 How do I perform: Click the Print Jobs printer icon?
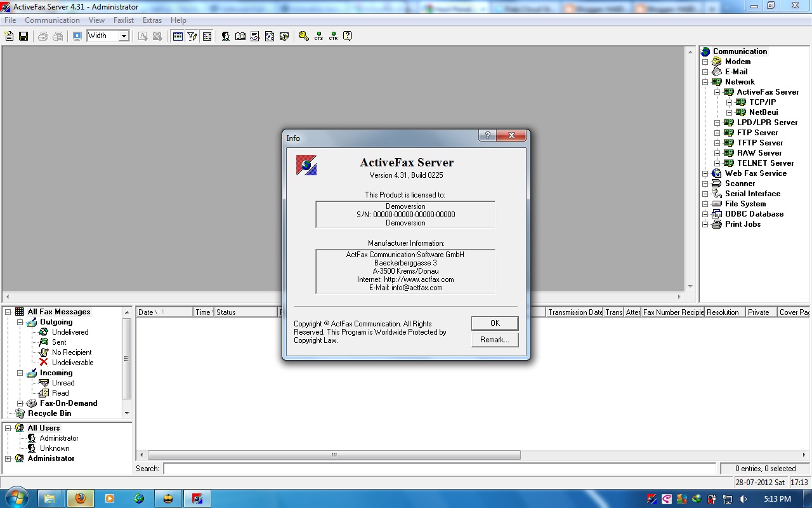[x=717, y=224]
